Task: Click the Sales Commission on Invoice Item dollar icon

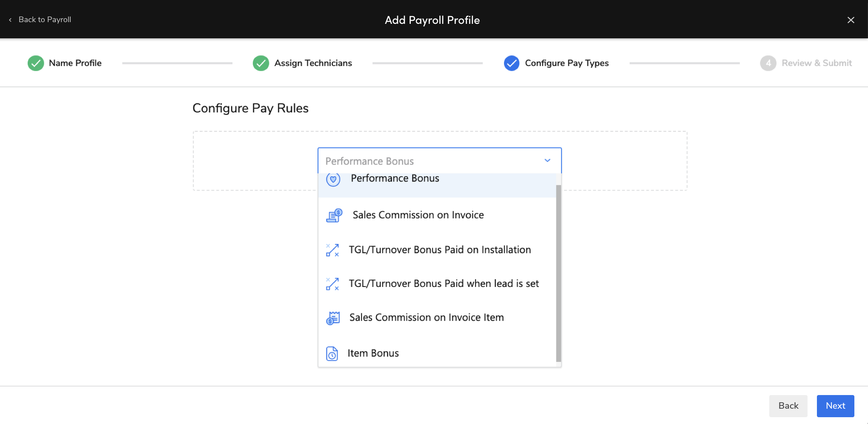Action: tap(332, 318)
